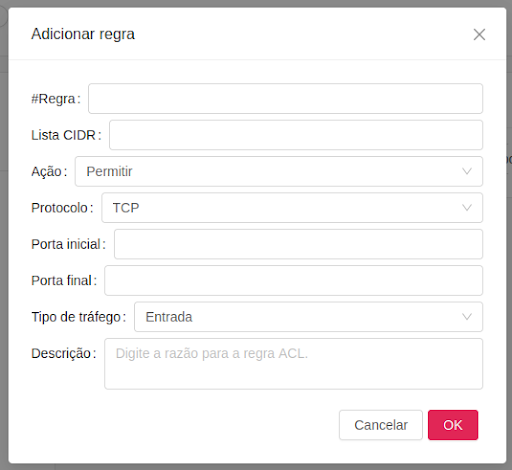Click the Descrição label text

pyautogui.click(x=61, y=353)
